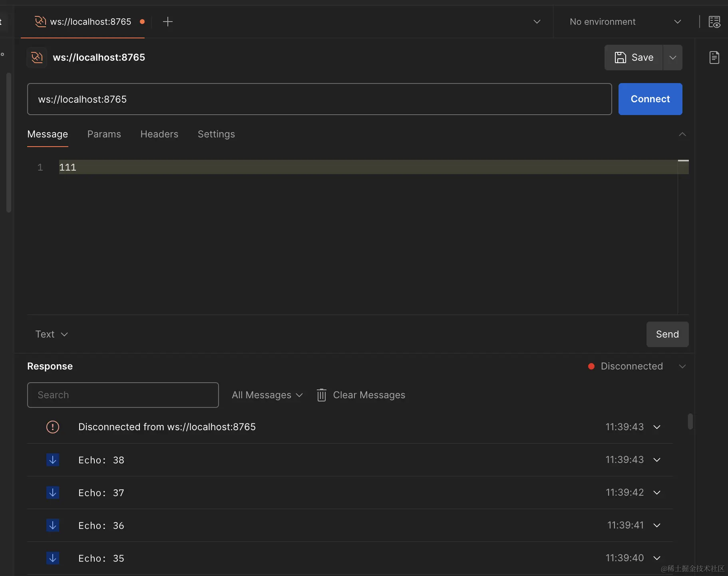The width and height of the screenshot is (728, 576).
Task: Click the Echo: 35 message text
Action: tap(101, 558)
